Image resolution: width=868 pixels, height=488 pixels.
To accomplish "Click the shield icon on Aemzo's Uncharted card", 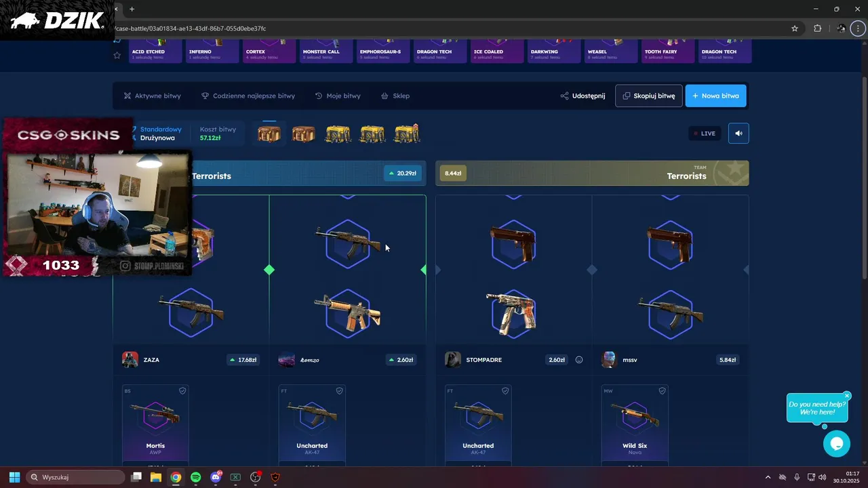I will tap(339, 391).
